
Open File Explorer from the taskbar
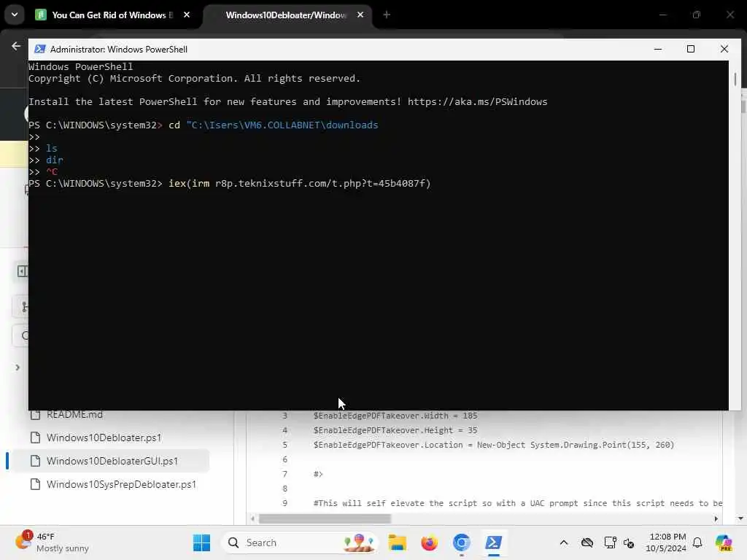coord(397,542)
